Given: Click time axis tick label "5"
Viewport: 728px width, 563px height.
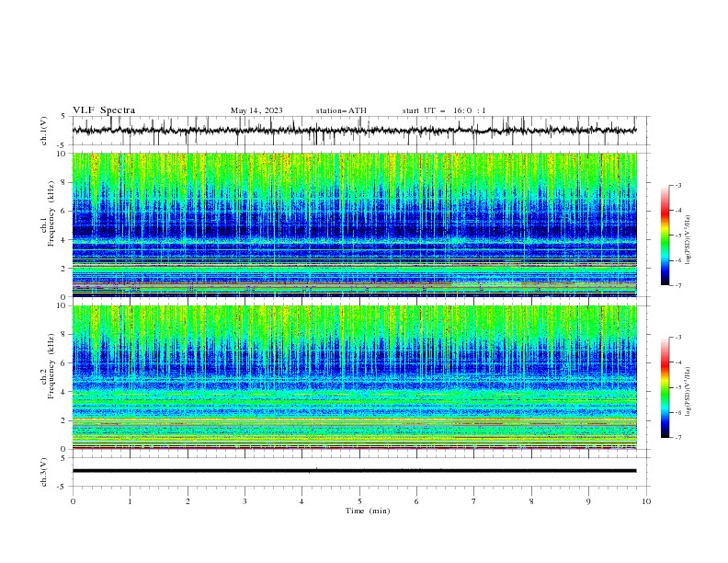Looking at the screenshot, I should tap(359, 501).
